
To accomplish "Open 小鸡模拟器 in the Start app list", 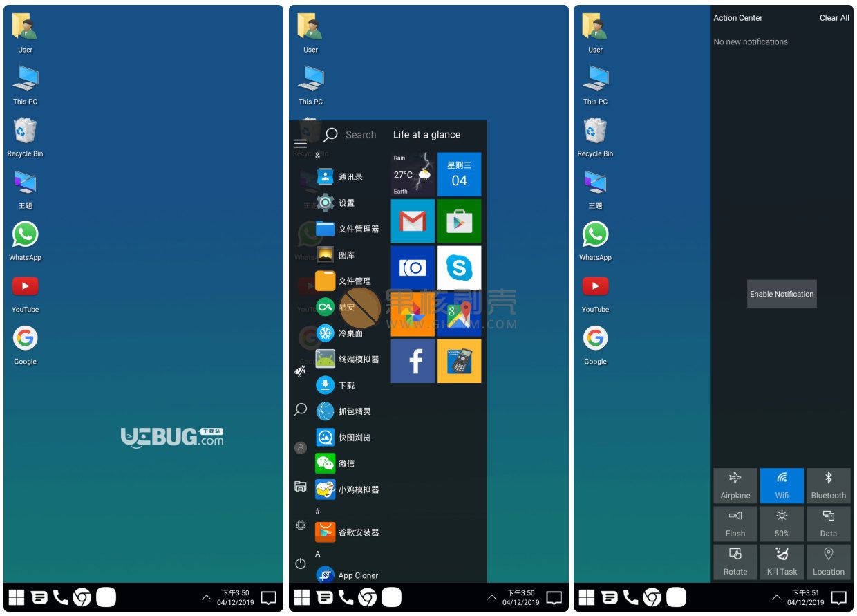I will [x=348, y=489].
